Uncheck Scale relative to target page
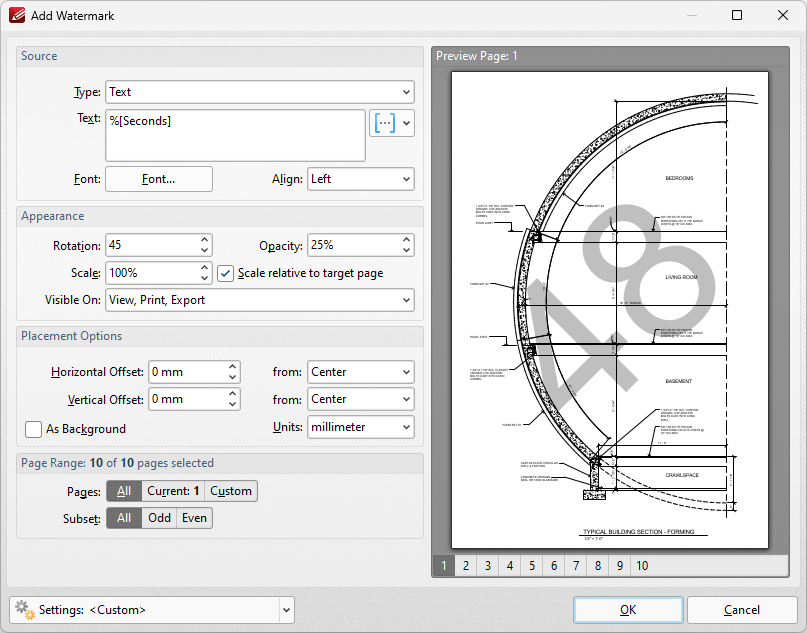Viewport: 807px width, 633px height. click(x=225, y=273)
